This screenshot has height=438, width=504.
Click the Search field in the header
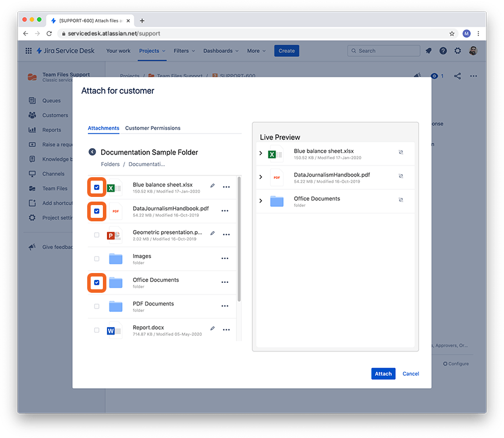(x=384, y=51)
